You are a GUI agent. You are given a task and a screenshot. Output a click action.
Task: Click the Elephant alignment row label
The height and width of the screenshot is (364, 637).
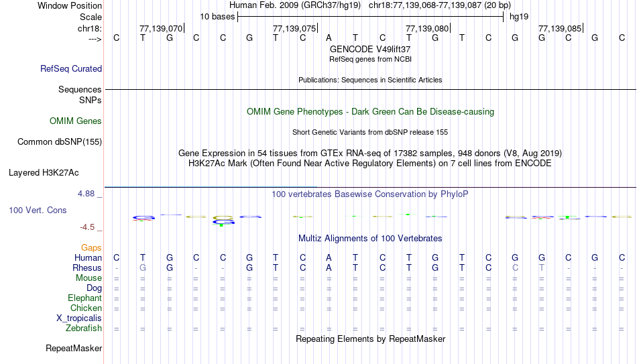click(84, 298)
